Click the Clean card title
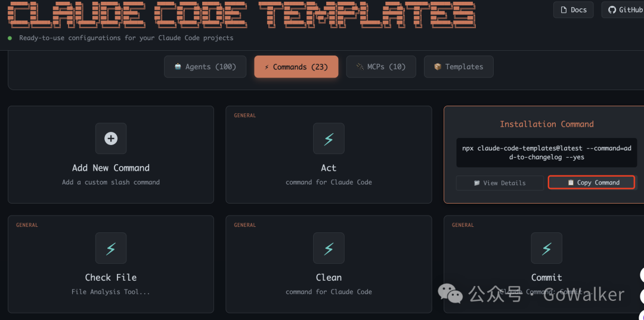This screenshot has width=644, height=320. (329, 277)
